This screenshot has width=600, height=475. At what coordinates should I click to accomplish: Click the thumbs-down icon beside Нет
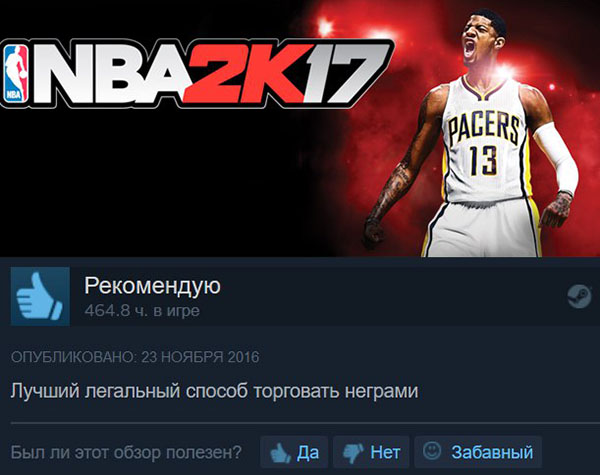353,453
